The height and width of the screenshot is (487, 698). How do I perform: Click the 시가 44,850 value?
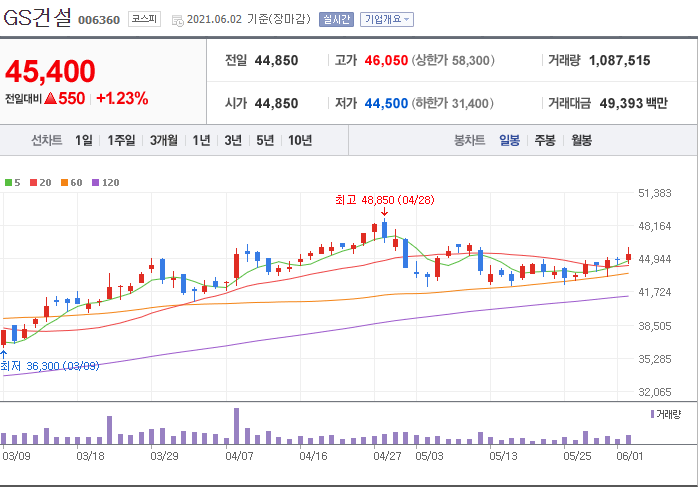[x=276, y=103]
